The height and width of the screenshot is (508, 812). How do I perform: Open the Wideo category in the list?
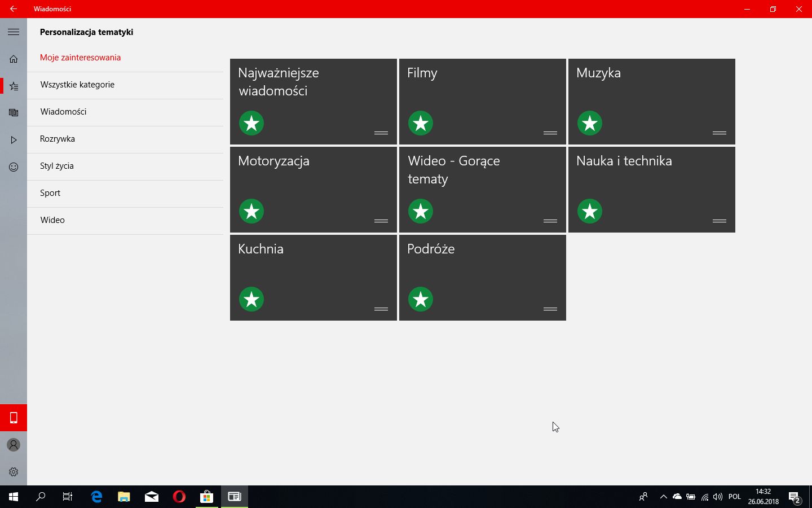pos(125,220)
